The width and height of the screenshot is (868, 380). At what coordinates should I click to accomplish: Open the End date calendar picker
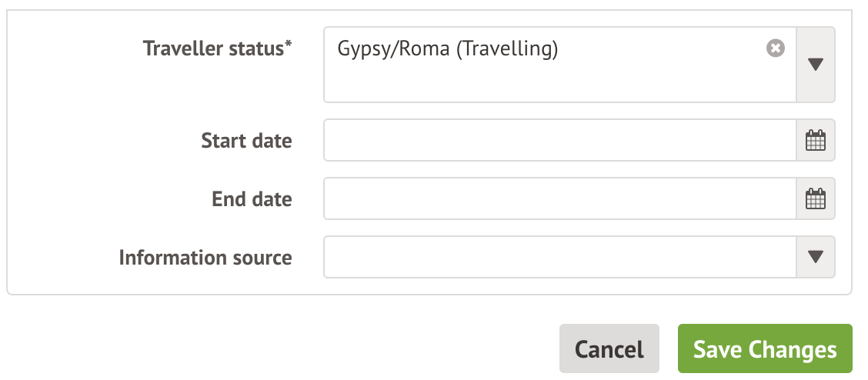point(815,199)
